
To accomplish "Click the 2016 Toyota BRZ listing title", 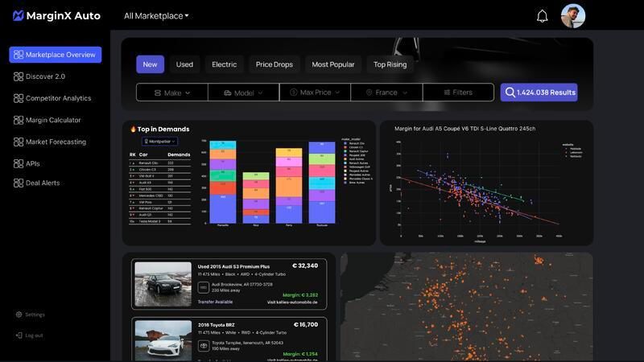I will (216, 325).
